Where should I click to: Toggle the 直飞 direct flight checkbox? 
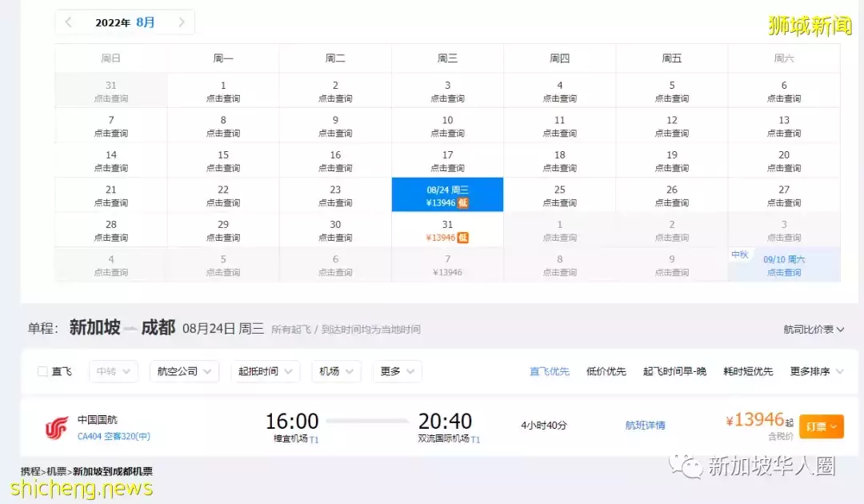43,371
